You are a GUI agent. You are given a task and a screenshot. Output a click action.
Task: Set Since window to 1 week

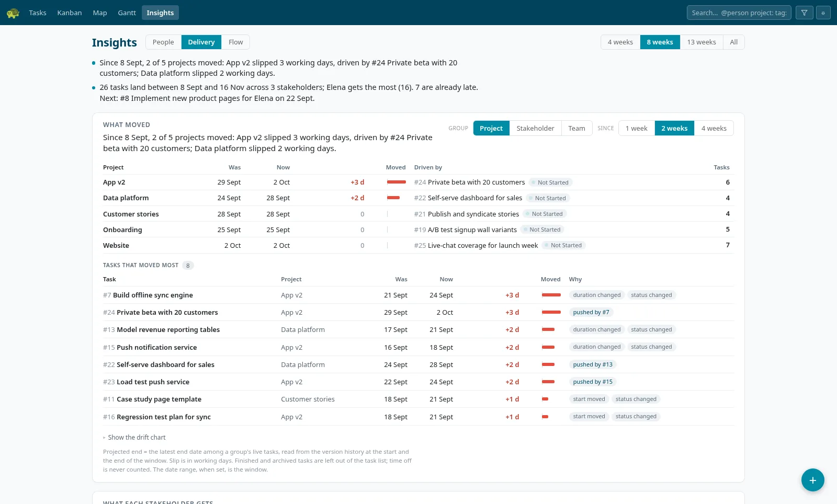(x=637, y=128)
